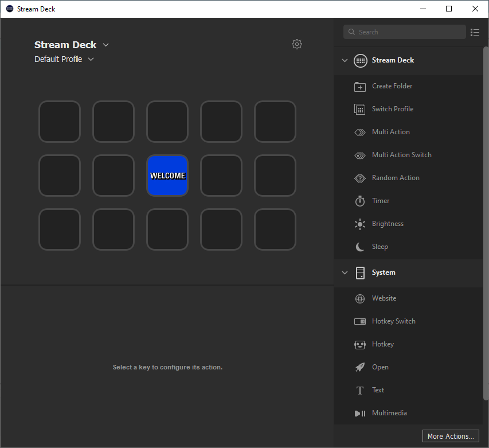The width and height of the screenshot is (489, 448).
Task: Collapse the System actions category
Action: click(x=345, y=272)
